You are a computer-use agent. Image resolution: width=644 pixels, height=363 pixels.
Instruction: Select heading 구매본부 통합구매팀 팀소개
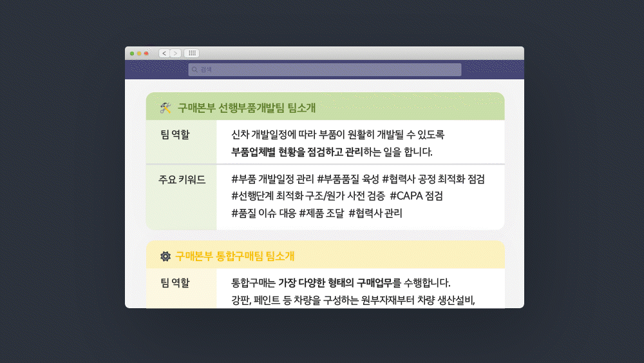[235, 256]
